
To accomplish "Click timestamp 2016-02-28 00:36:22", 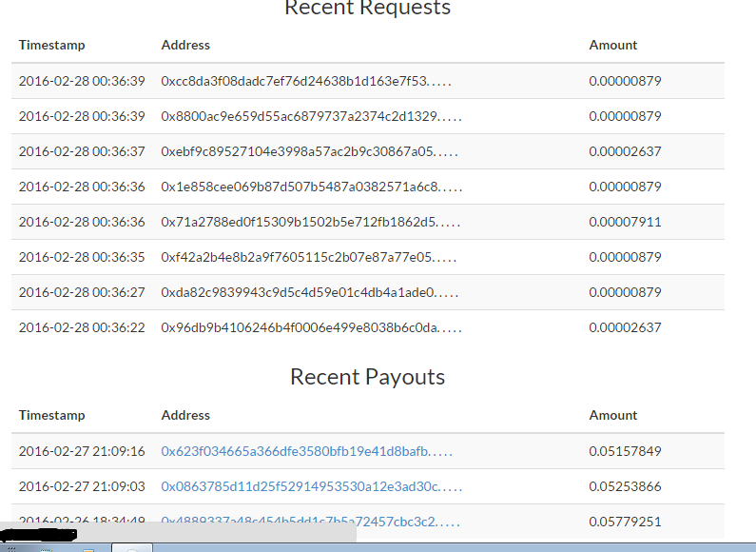I will click(82, 327).
